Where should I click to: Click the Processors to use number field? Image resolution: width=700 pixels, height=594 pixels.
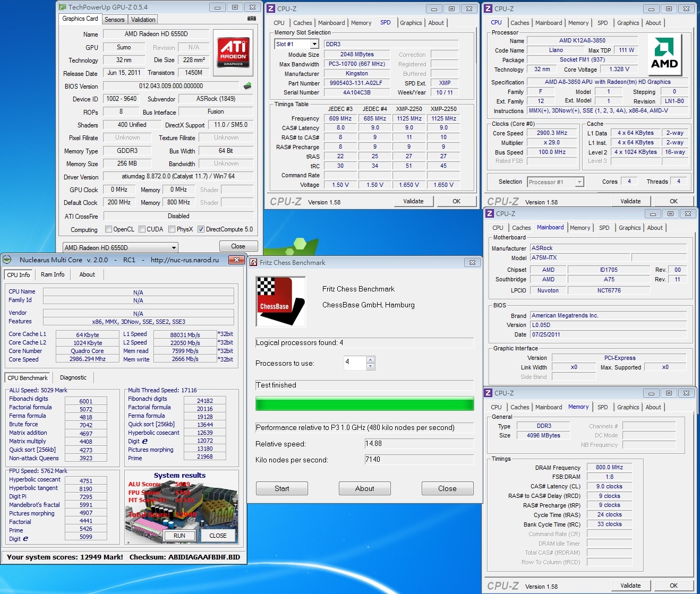pyautogui.click(x=355, y=363)
